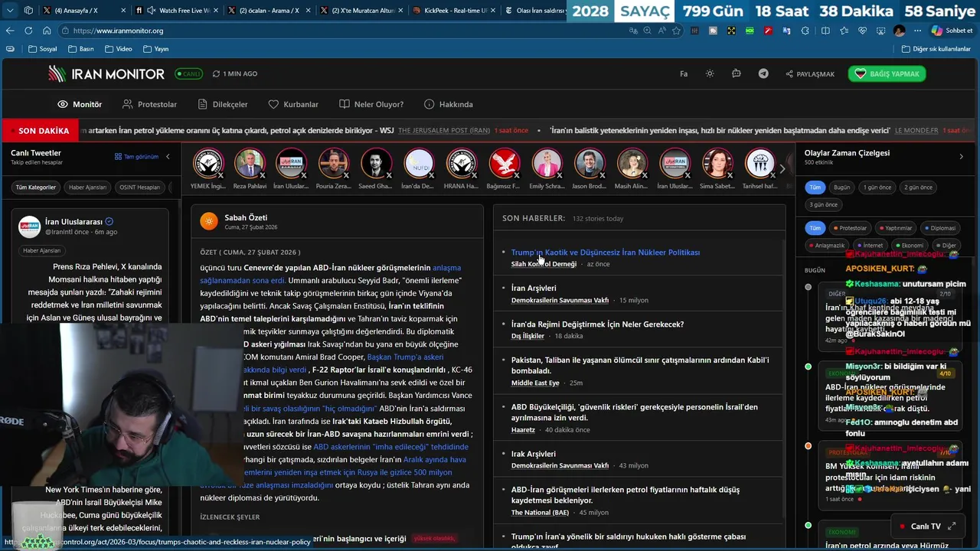Open split screen icon in Edge toolbar
Image resolution: width=980 pixels, height=551 pixels.
(x=825, y=31)
